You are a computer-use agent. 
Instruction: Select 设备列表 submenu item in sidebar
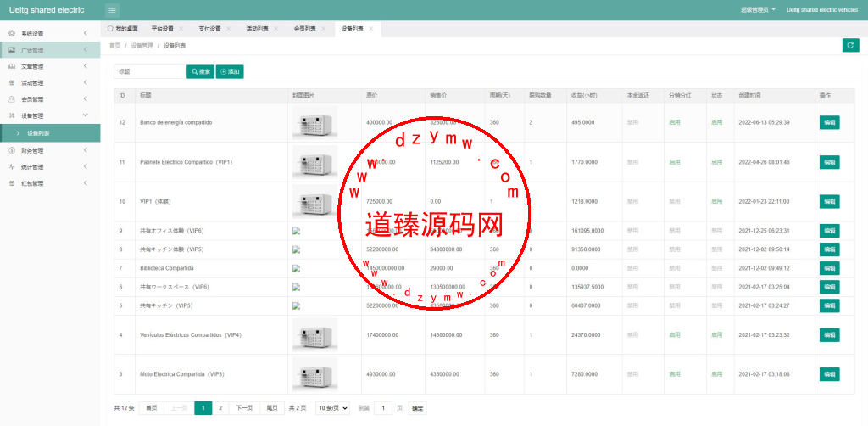click(50, 133)
